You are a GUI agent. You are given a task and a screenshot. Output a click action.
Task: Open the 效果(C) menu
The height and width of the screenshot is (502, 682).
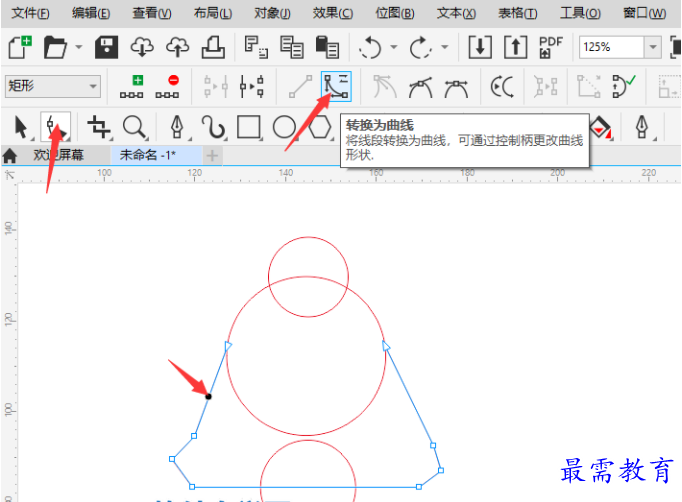(333, 13)
